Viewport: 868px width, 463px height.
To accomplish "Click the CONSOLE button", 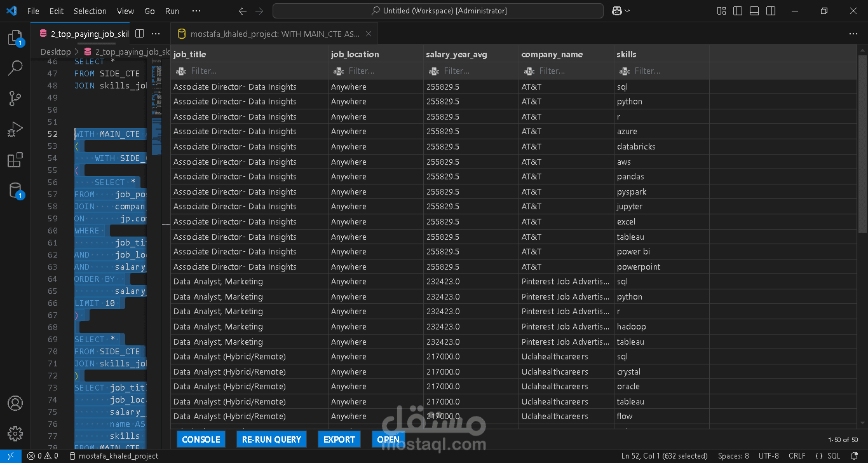I will (201, 439).
